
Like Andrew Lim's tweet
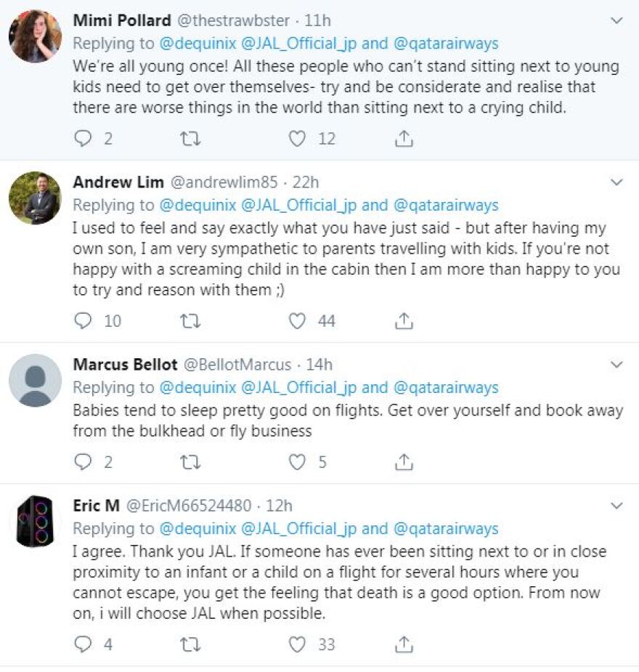pos(297,320)
